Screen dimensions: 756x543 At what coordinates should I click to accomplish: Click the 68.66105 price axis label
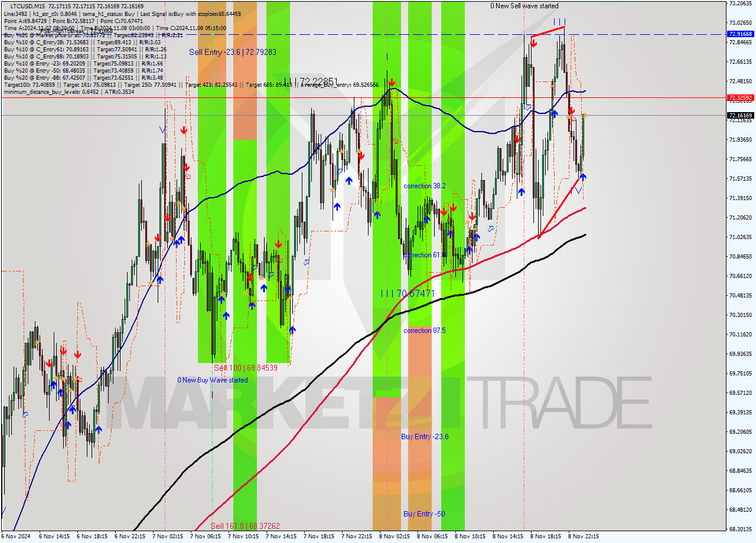(740, 490)
